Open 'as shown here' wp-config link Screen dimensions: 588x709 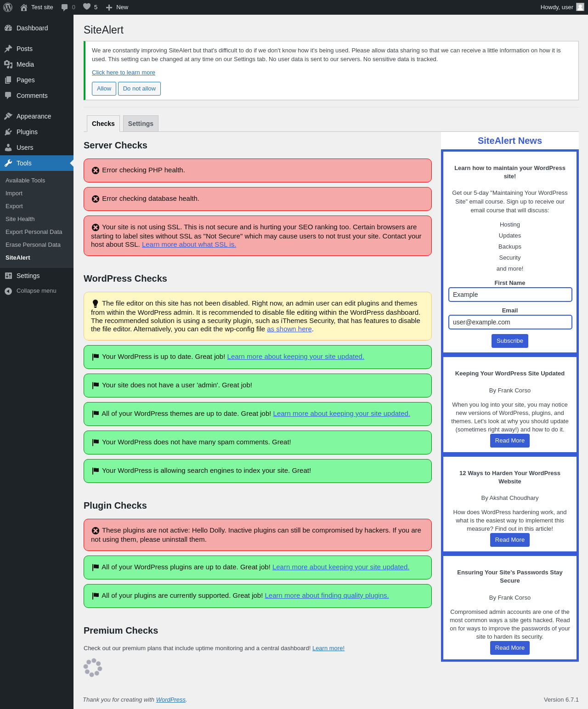289,329
